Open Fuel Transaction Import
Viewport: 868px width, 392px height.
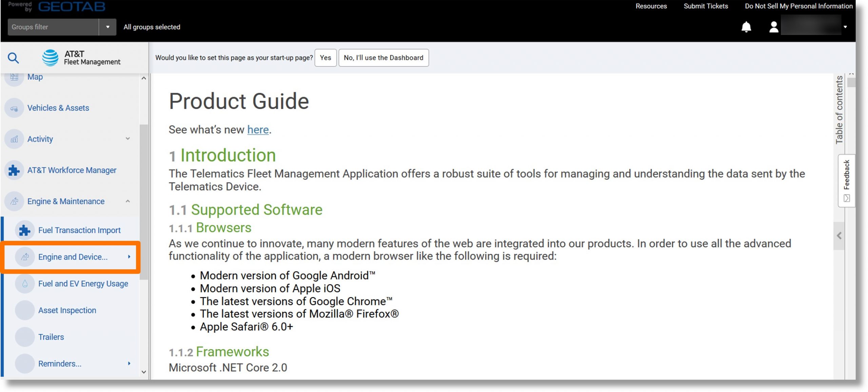pos(79,230)
